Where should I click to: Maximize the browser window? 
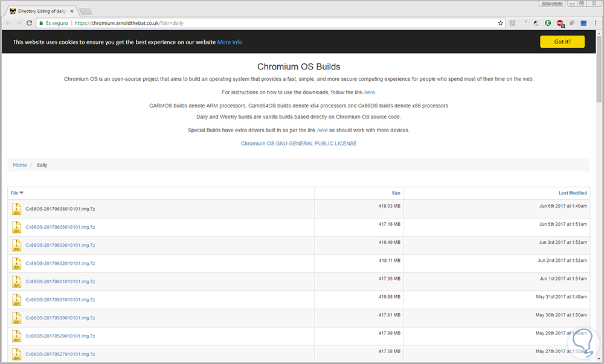[x=582, y=4]
